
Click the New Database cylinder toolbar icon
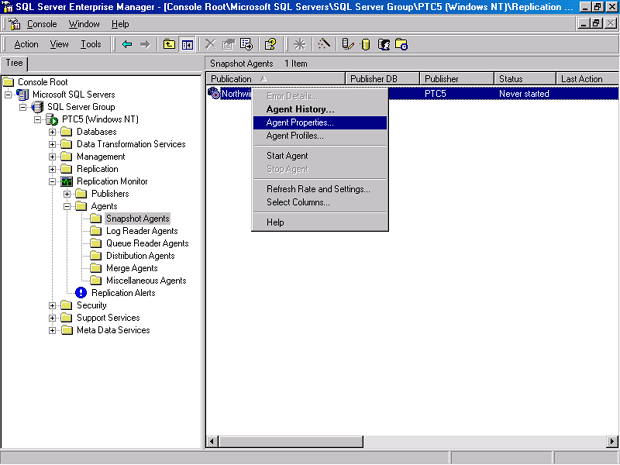(x=366, y=44)
